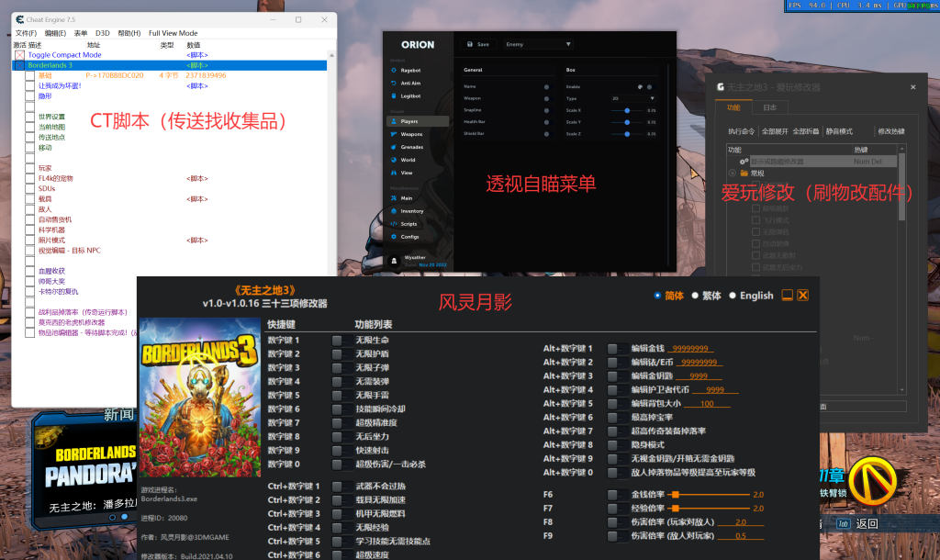Viewport: 940px width, 560px height.
Task: Tick checkbox next to 让我成为坏蛋! entry
Action: click(29, 85)
